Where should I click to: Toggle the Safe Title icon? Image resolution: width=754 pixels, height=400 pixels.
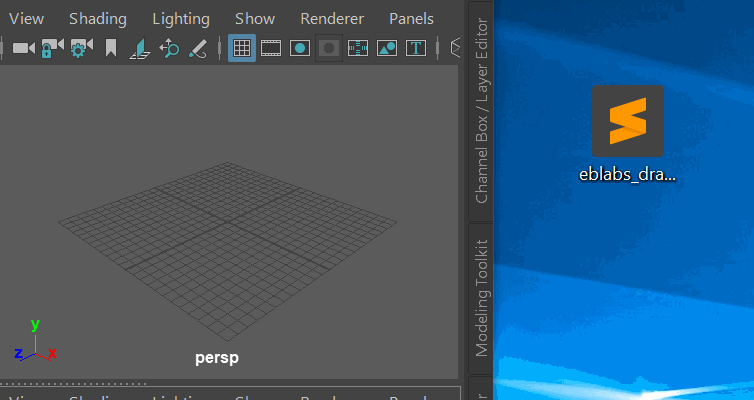416,48
